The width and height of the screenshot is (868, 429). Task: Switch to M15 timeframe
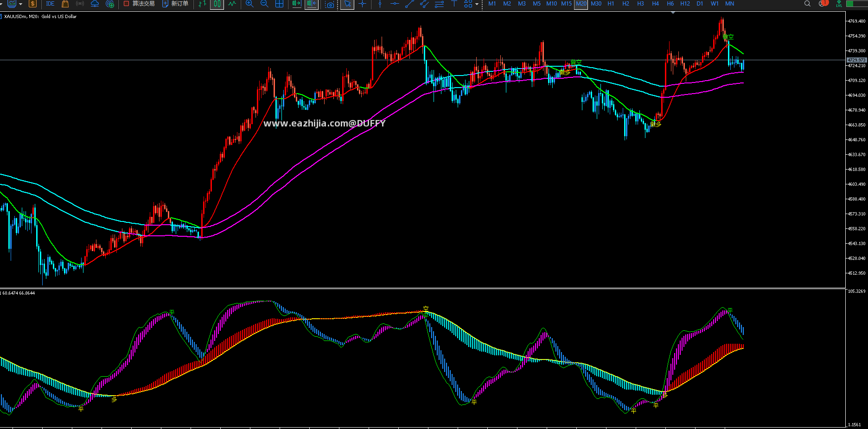tap(566, 4)
